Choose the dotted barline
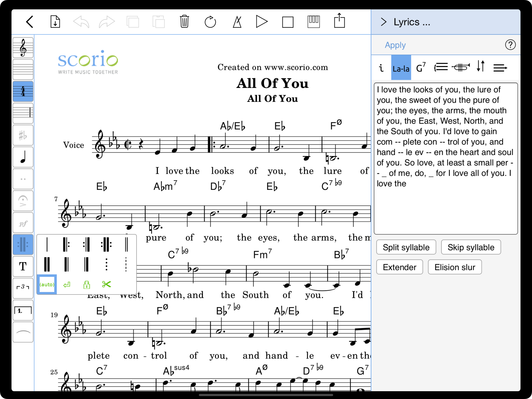 [106, 264]
